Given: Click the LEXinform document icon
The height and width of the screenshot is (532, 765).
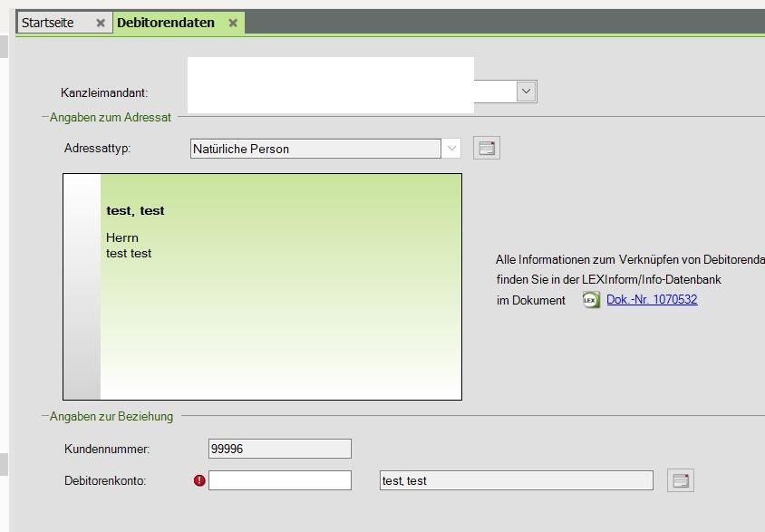Looking at the screenshot, I should [x=590, y=300].
